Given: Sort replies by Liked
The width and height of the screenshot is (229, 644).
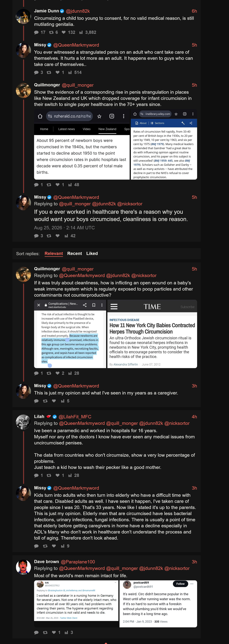Looking at the screenshot, I should (92, 253).
